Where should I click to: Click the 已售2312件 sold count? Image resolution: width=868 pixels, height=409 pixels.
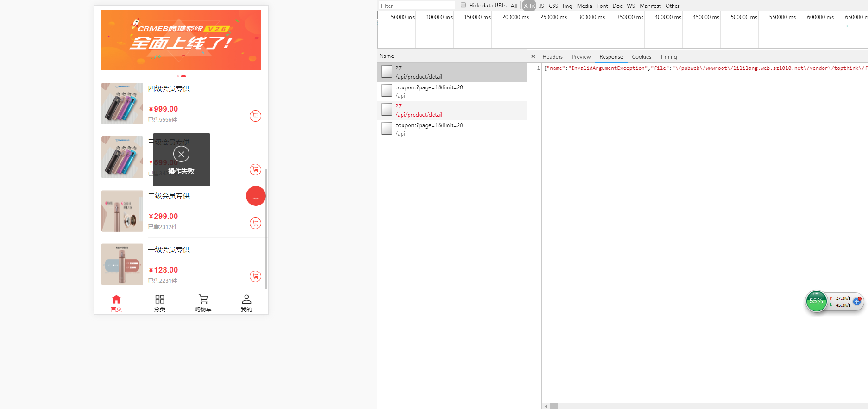[163, 227]
